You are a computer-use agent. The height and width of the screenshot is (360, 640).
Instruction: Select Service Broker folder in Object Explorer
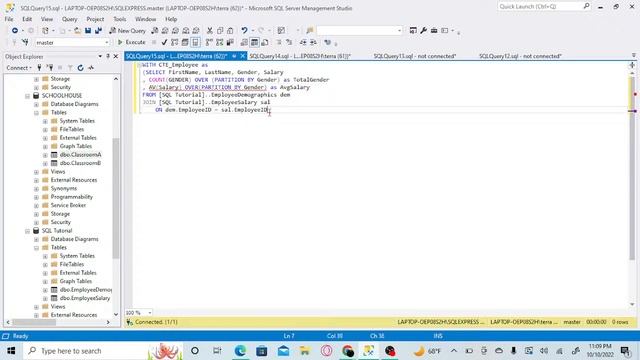(68, 205)
